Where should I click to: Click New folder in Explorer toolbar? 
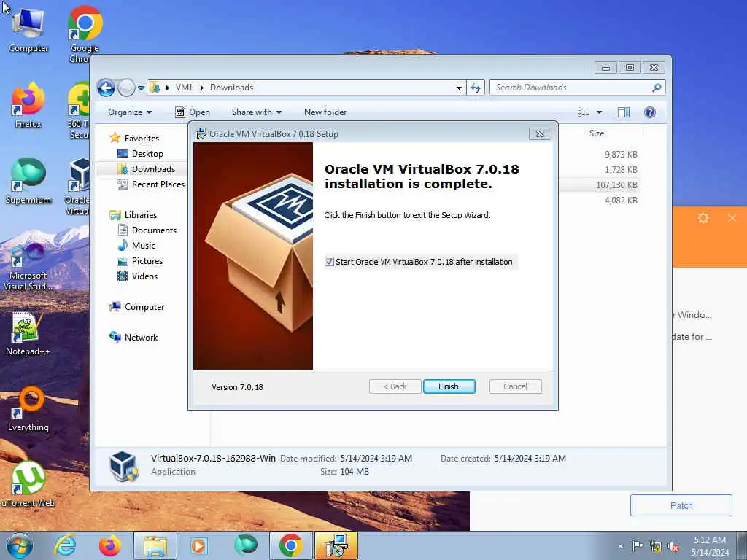(325, 112)
